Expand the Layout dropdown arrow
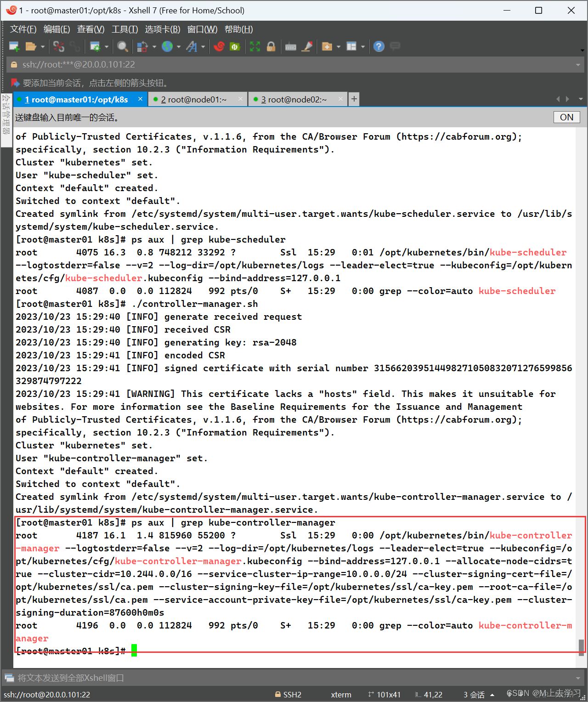588x702 pixels. [x=363, y=46]
